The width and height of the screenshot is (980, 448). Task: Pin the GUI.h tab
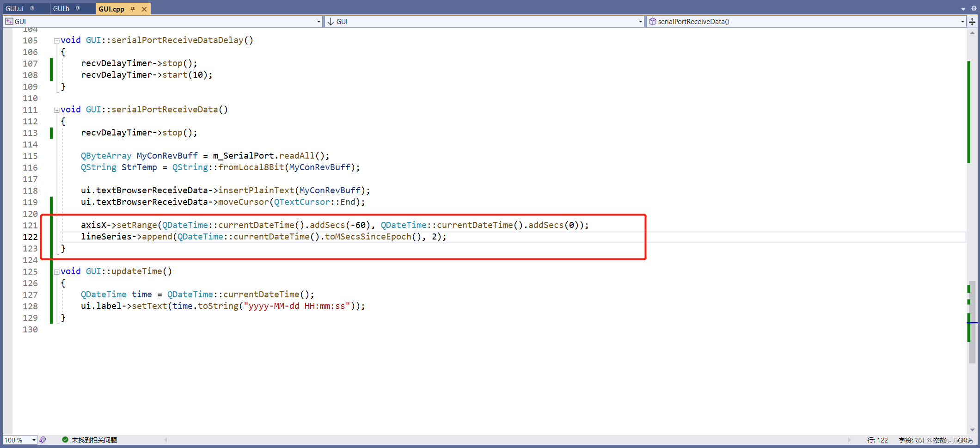coord(78,9)
